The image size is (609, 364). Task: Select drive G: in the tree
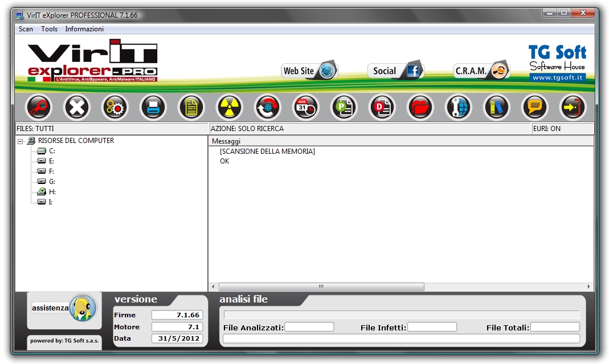[x=52, y=181]
